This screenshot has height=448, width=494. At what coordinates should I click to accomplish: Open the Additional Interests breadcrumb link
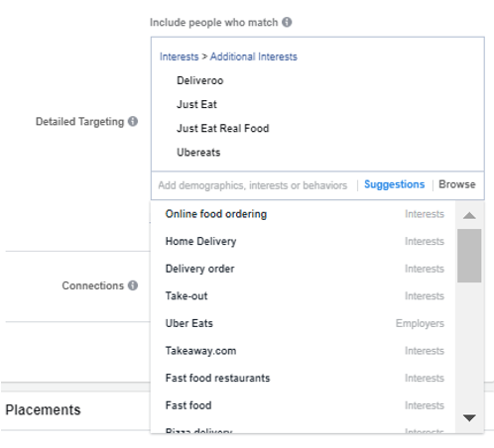[x=254, y=56]
